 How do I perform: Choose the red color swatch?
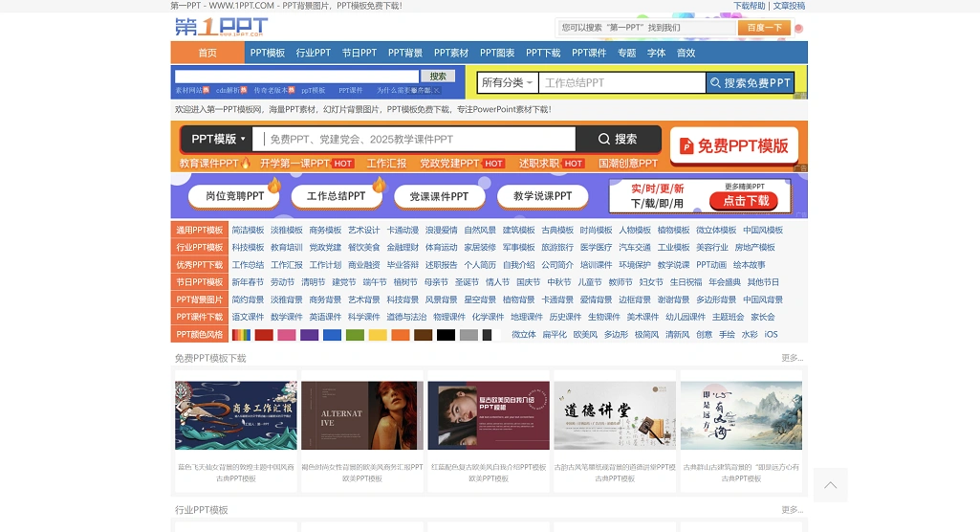point(264,335)
